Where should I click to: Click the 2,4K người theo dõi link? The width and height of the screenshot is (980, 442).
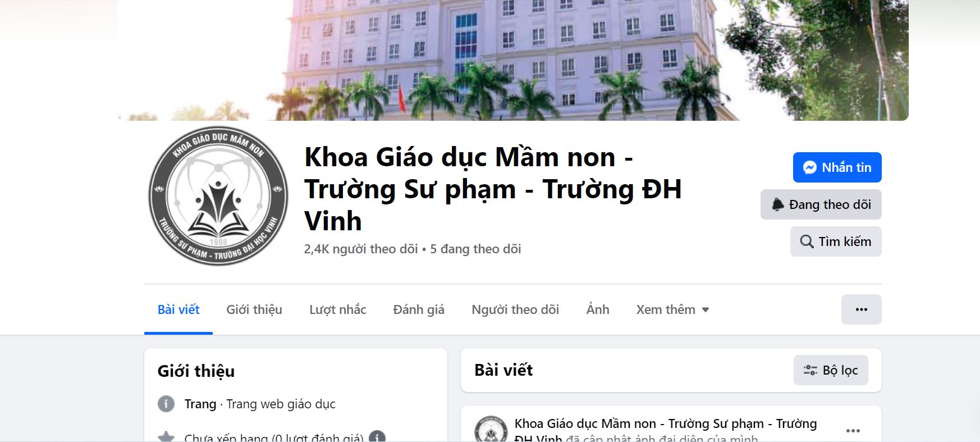[361, 249]
